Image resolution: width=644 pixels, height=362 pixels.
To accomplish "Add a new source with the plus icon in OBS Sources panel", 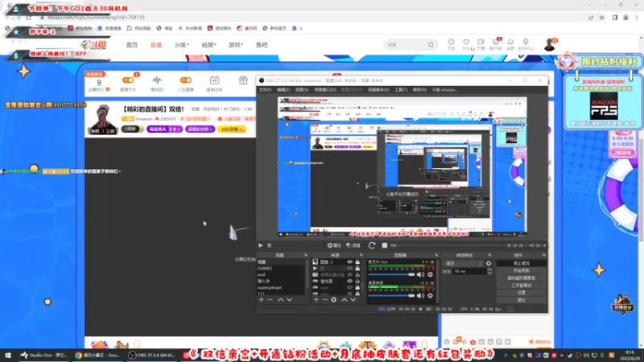I will click(316, 300).
